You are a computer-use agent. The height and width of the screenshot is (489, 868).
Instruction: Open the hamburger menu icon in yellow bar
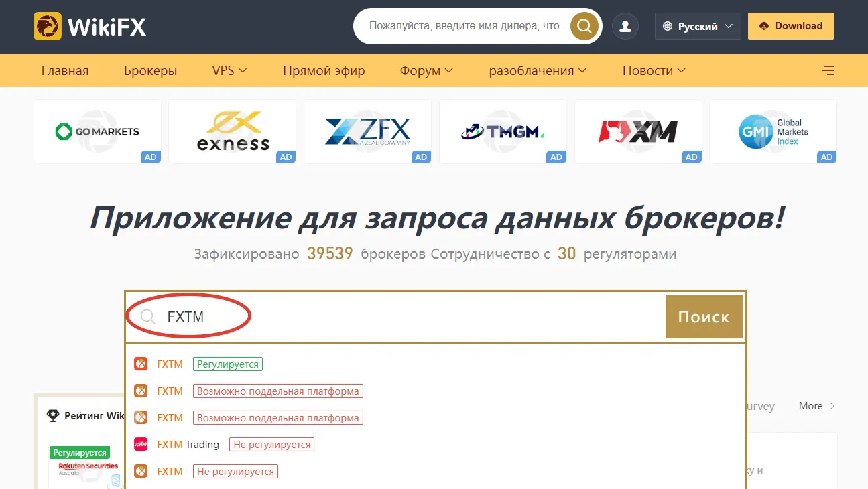[828, 70]
